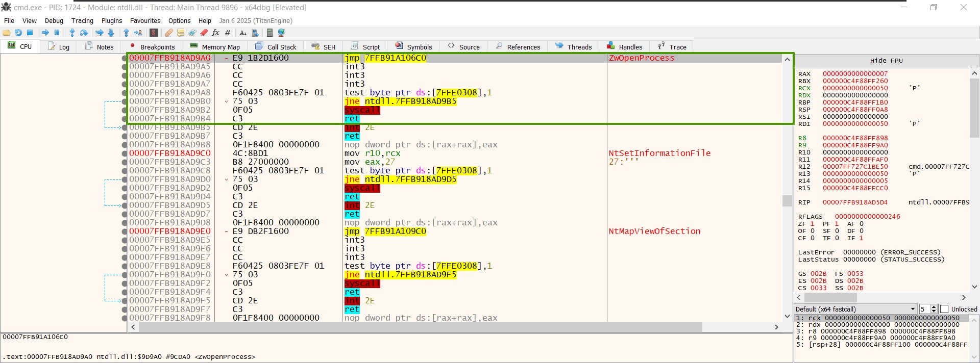The height and width of the screenshot is (363, 980).
Task: Open the File menu
Action: pyautogui.click(x=9, y=21)
